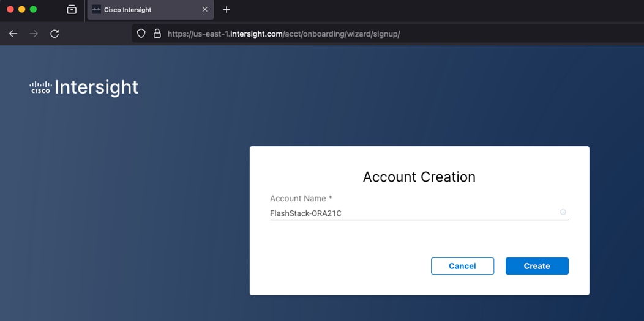
Task: Click the info icon in Account Name field
Action: point(563,212)
